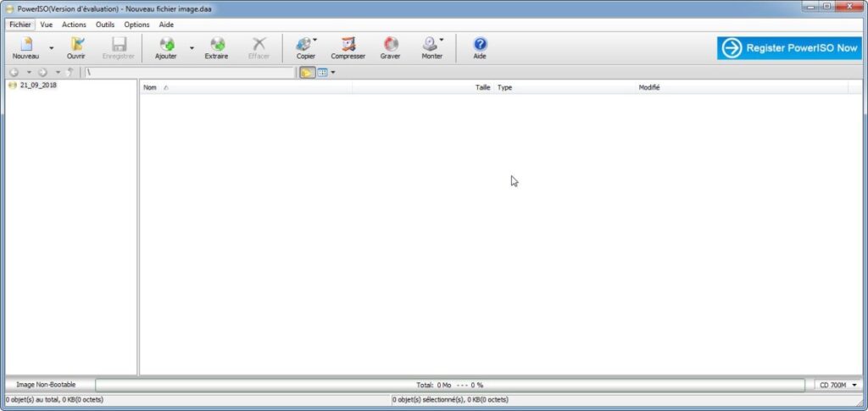Sort by the Taille column header
The width and height of the screenshot is (868, 411).
[x=423, y=87]
